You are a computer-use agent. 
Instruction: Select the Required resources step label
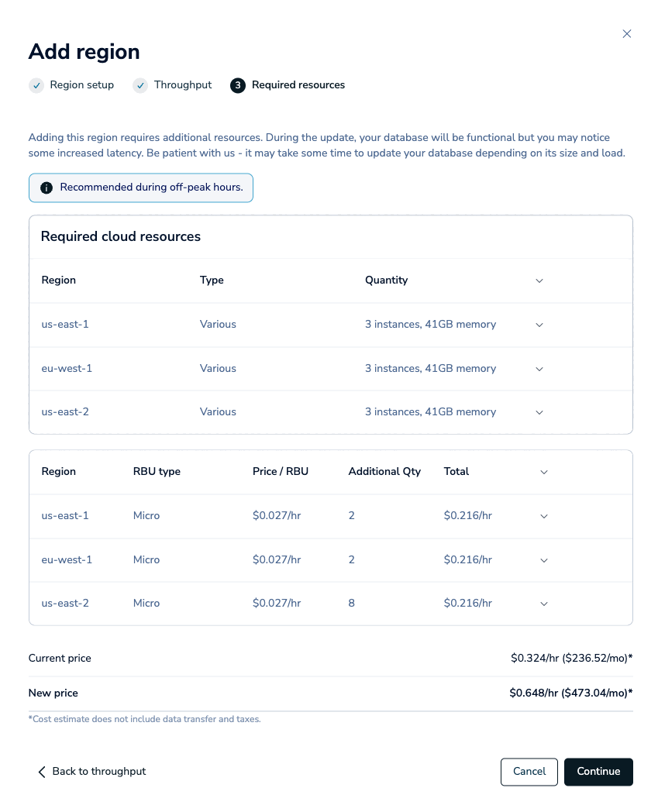(x=298, y=85)
